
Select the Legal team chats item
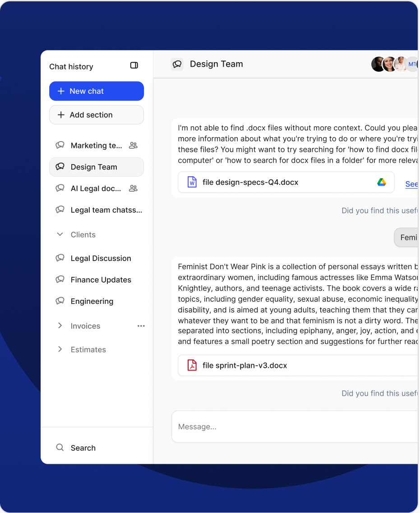pyautogui.click(x=106, y=210)
